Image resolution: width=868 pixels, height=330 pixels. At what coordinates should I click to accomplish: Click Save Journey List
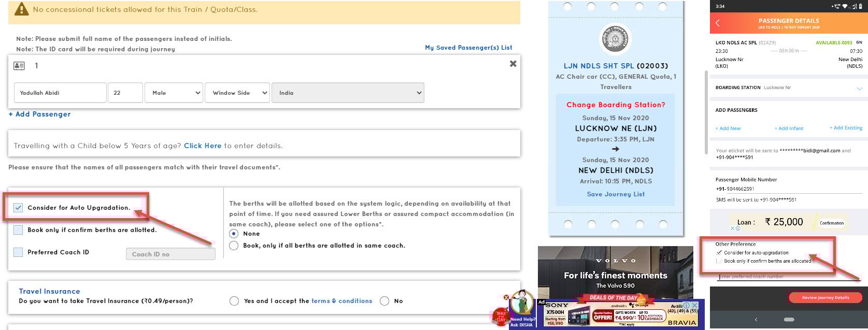pos(616,194)
